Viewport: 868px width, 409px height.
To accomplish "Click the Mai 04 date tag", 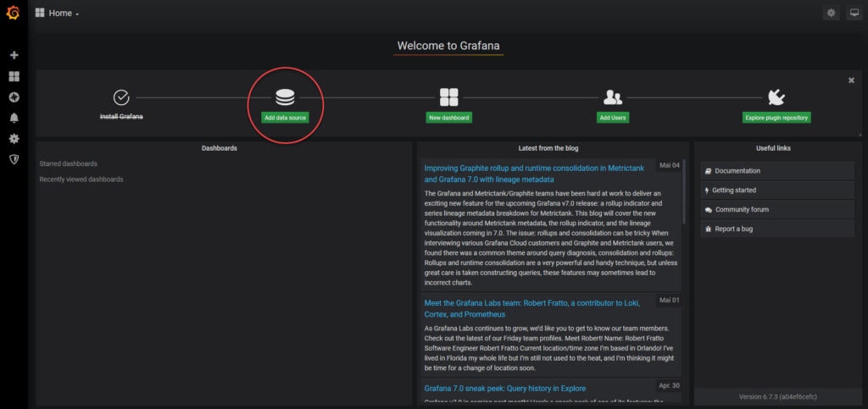I will coord(670,165).
